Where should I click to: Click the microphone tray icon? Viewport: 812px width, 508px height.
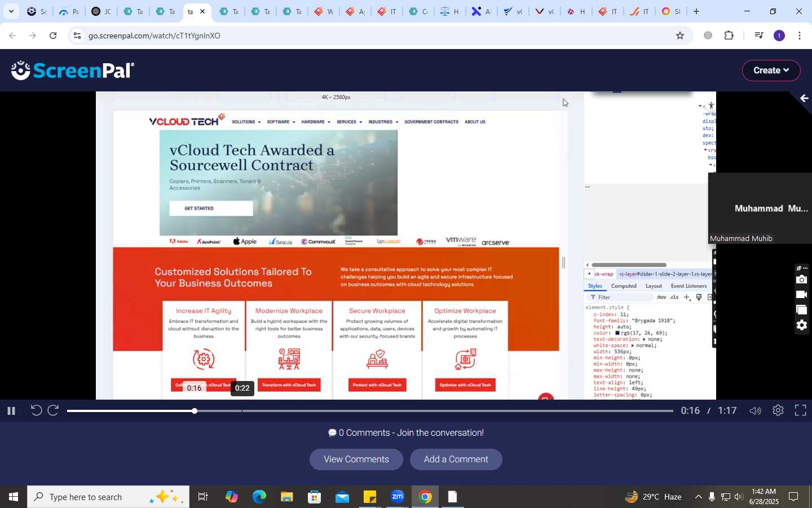(712, 497)
